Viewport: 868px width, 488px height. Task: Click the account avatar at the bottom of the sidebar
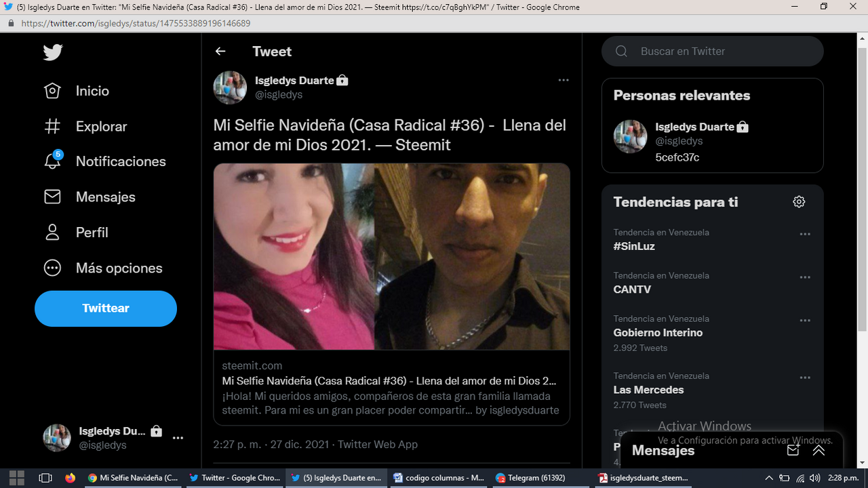57,438
